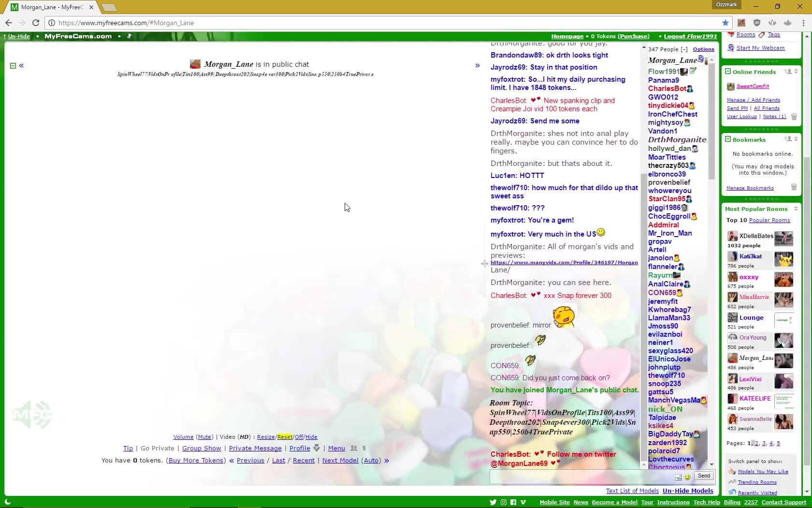Screen dimensions: 812x508
Task: Turn the video Off
Action: point(299,437)
